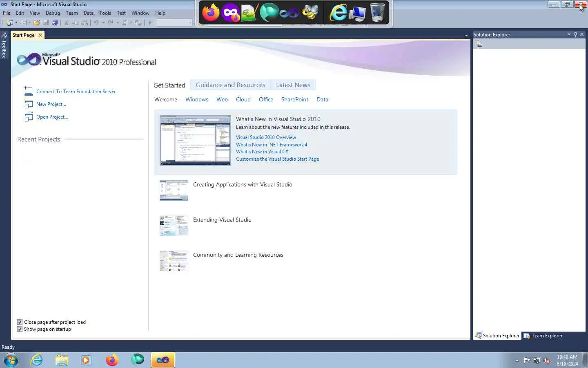Open the File menu
Viewport: 588px width, 368px height.
point(7,13)
